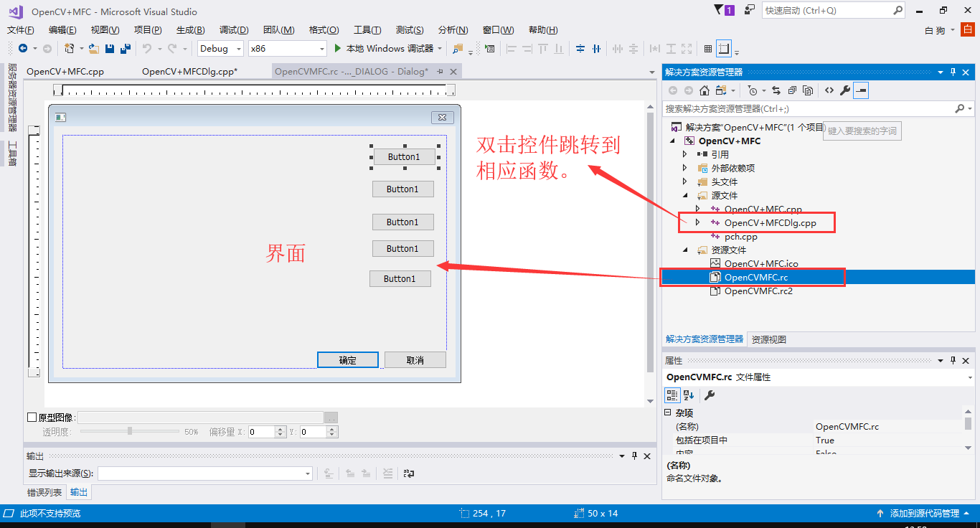Increase the 偏移量 X offset spinner

(280, 429)
